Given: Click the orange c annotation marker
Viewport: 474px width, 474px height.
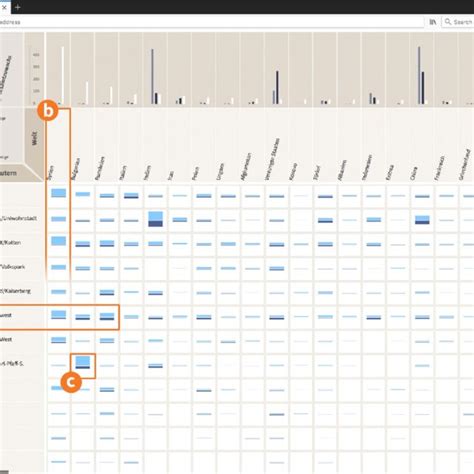Looking at the screenshot, I should 71,382.
